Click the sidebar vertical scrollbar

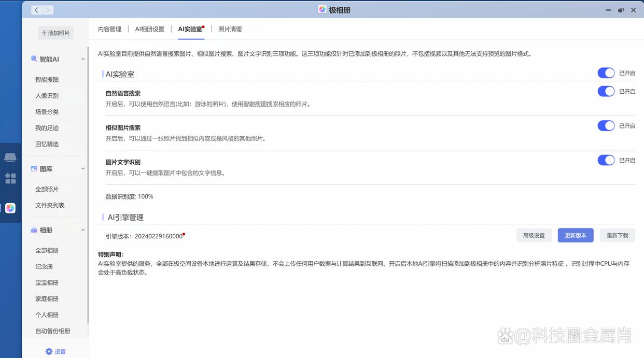click(88, 184)
